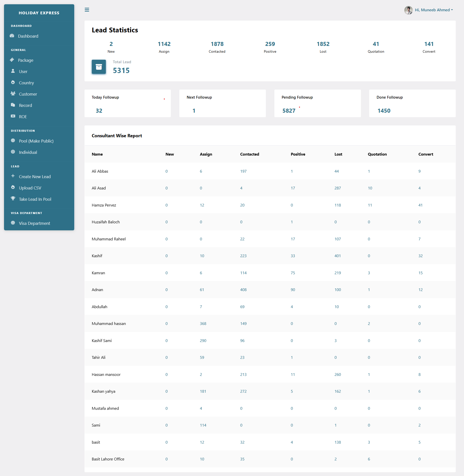Select the Dashboard icon in the sidebar
This screenshot has width=464, height=476.
click(x=12, y=36)
